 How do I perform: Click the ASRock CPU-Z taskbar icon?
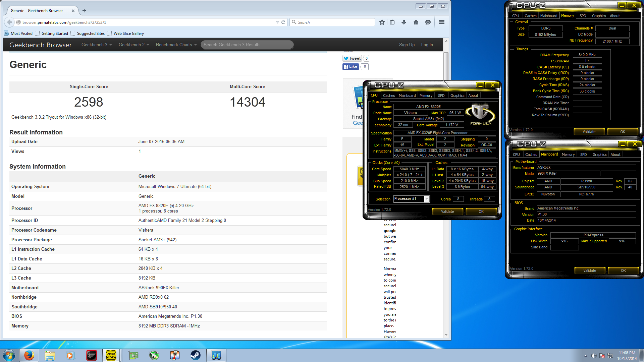(111, 355)
